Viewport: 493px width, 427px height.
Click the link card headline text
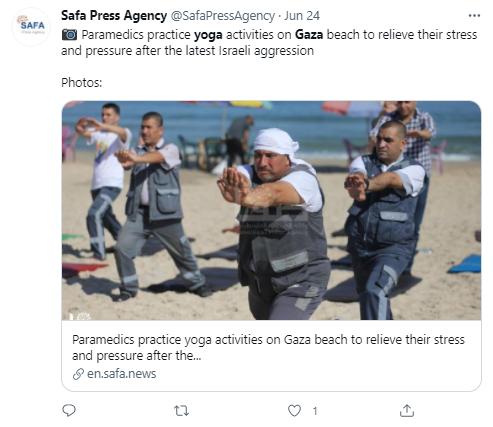pos(268,348)
